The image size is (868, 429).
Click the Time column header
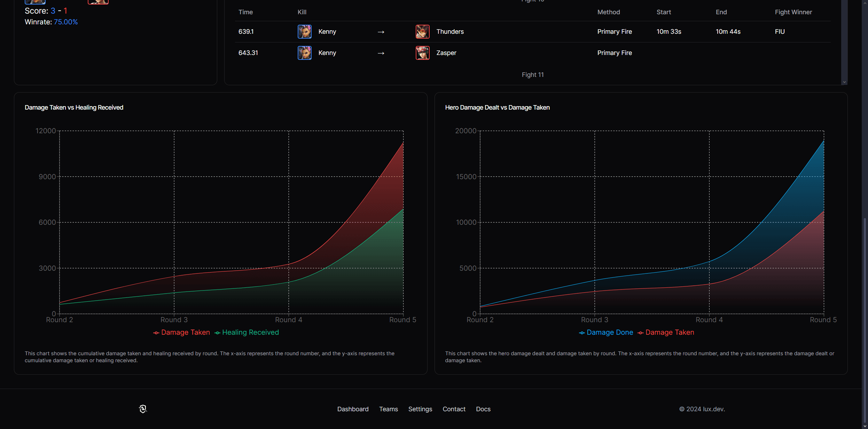(x=245, y=12)
